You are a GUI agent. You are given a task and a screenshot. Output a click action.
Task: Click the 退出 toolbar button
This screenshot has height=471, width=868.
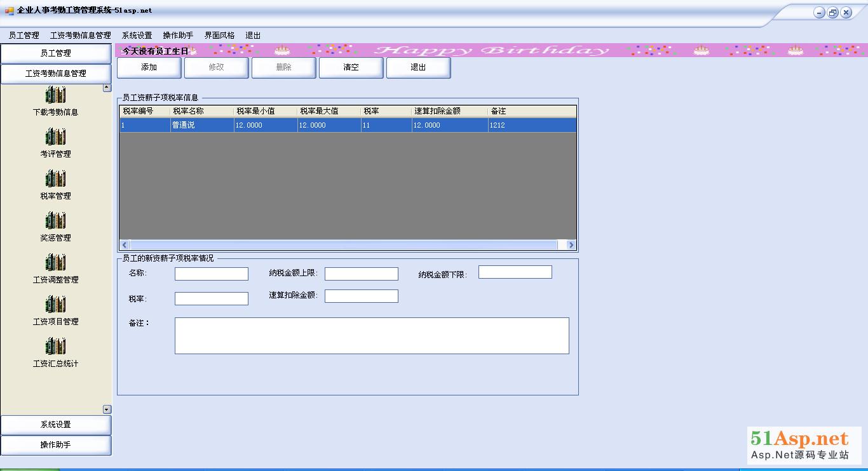[x=418, y=67]
